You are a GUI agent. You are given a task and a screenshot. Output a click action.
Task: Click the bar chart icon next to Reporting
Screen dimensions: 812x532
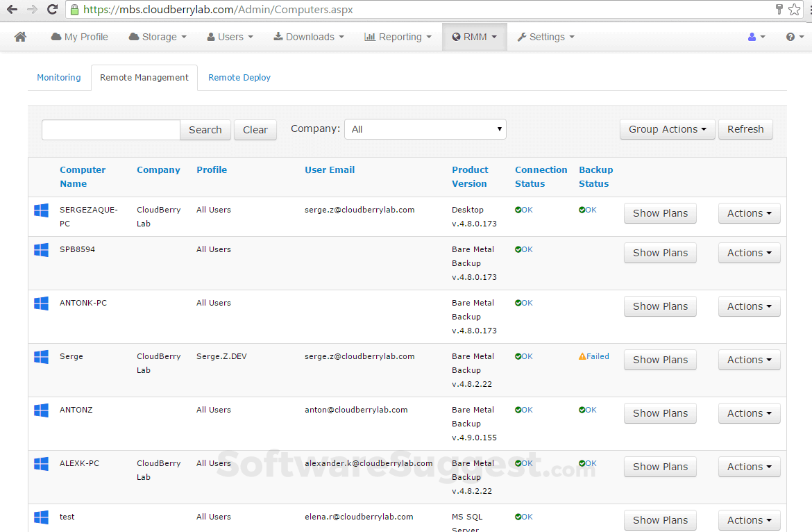(x=370, y=36)
